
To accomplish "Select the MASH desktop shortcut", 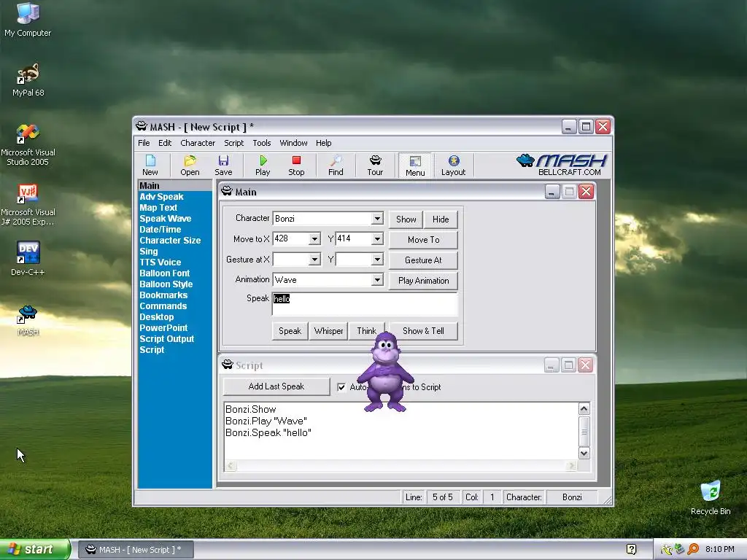I will (x=28, y=321).
